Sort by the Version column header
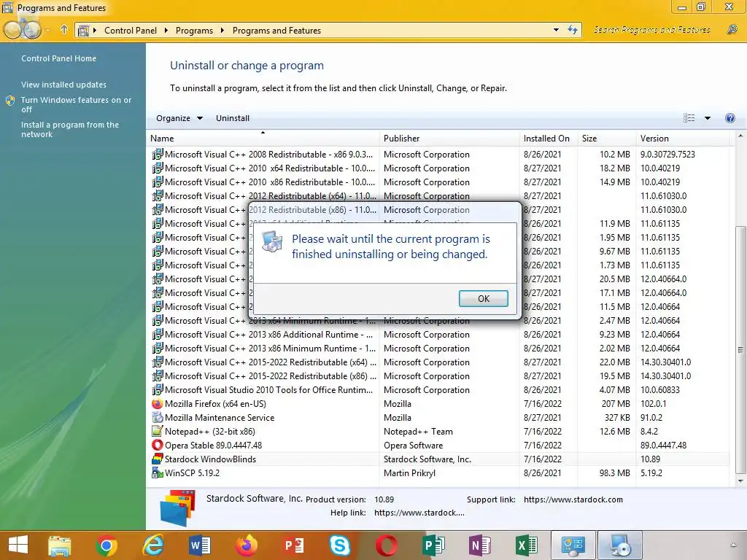This screenshot has height=560, width=747. click(x=683, y=139)
